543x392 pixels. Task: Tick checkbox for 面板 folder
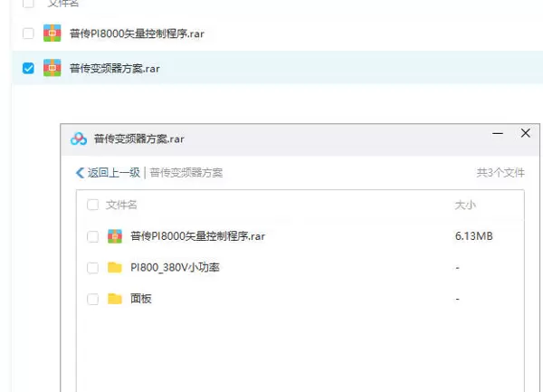[x=93, y=299]
